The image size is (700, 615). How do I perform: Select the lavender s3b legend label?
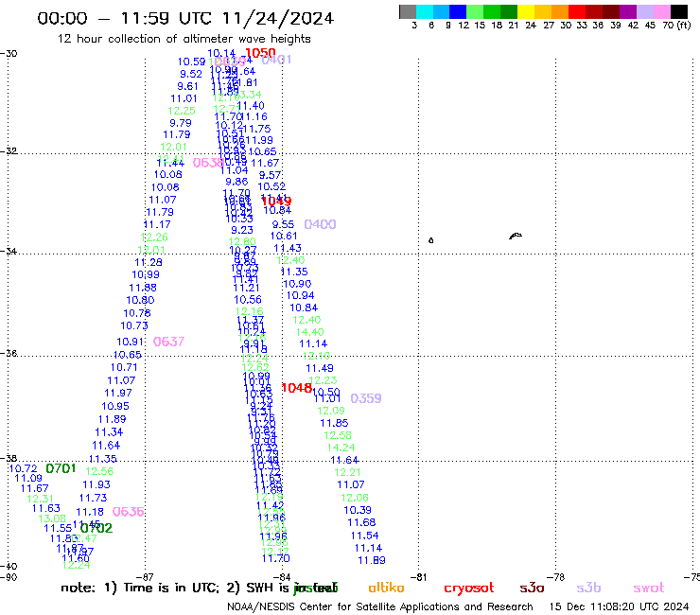coord(588,588)
